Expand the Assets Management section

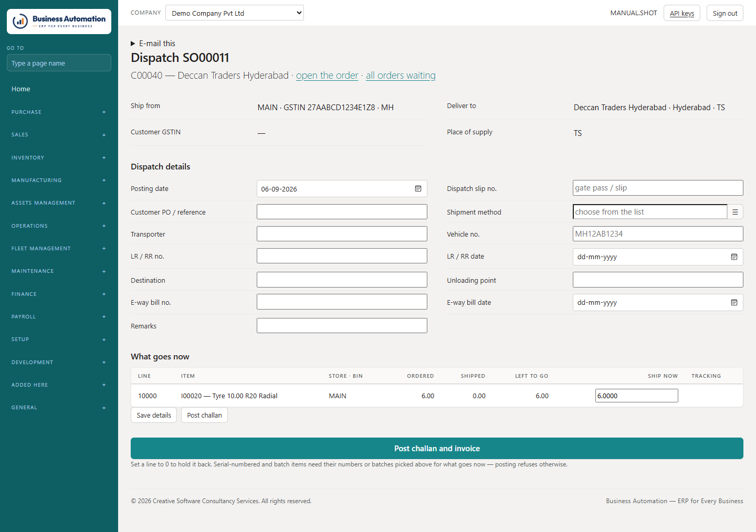tap(59, 203)
